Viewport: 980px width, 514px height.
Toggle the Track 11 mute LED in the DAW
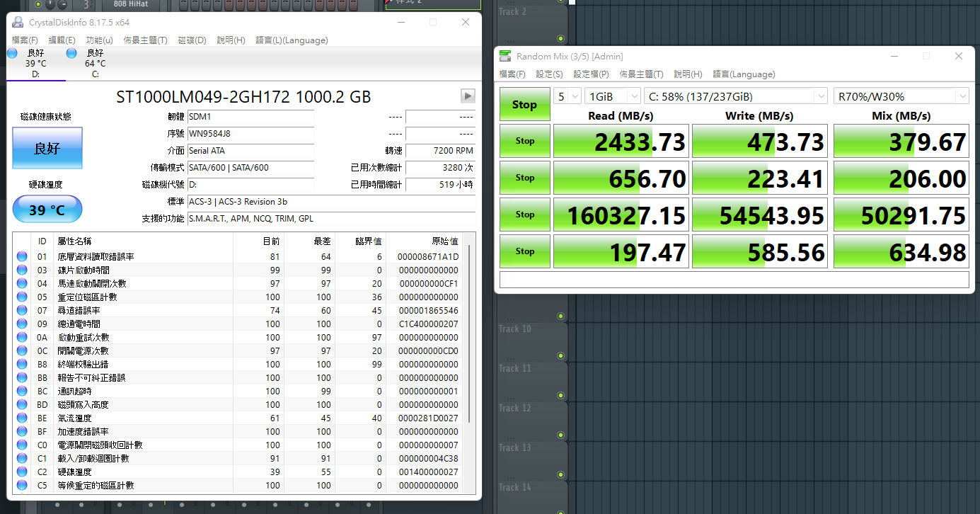click(x=560, y=395)
